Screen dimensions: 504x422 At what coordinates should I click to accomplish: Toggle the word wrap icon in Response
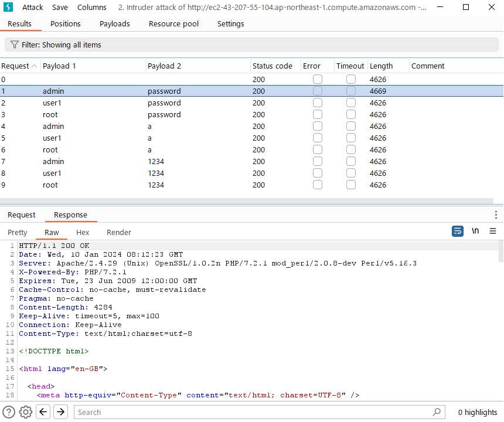[457, 231]
